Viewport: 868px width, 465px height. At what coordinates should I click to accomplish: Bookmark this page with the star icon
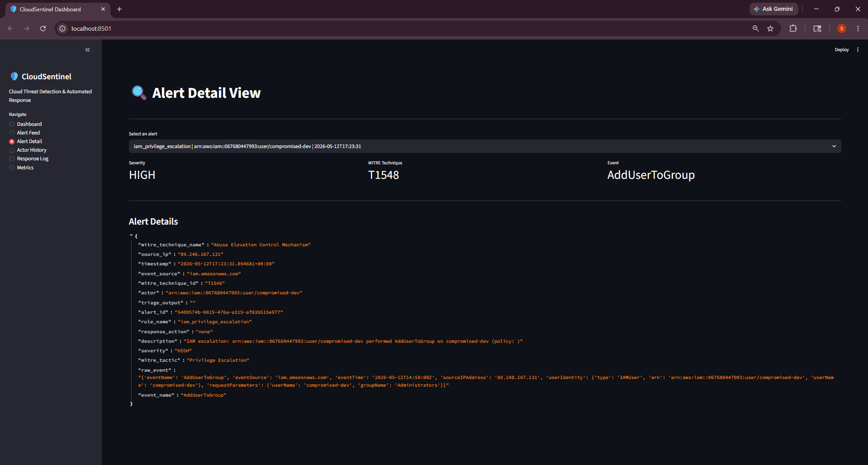770,29
